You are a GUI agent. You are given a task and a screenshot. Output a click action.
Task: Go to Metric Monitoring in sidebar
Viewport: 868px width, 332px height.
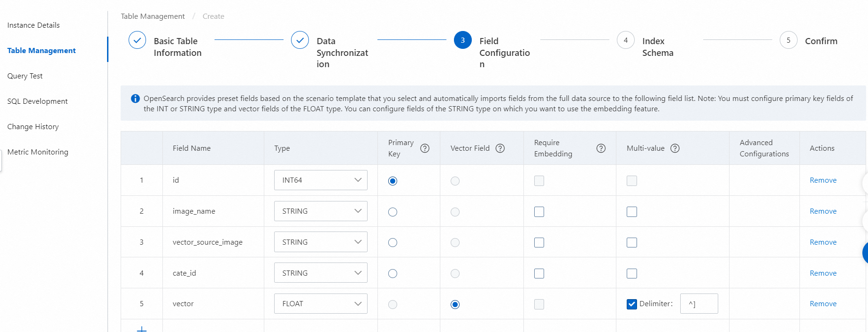[x=38, y=152]
